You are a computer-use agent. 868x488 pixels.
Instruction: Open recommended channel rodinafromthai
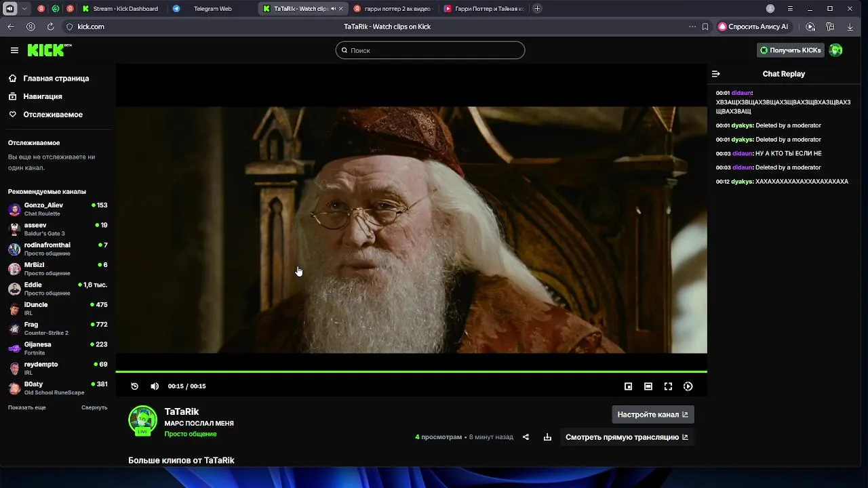[x=58, y=249]
